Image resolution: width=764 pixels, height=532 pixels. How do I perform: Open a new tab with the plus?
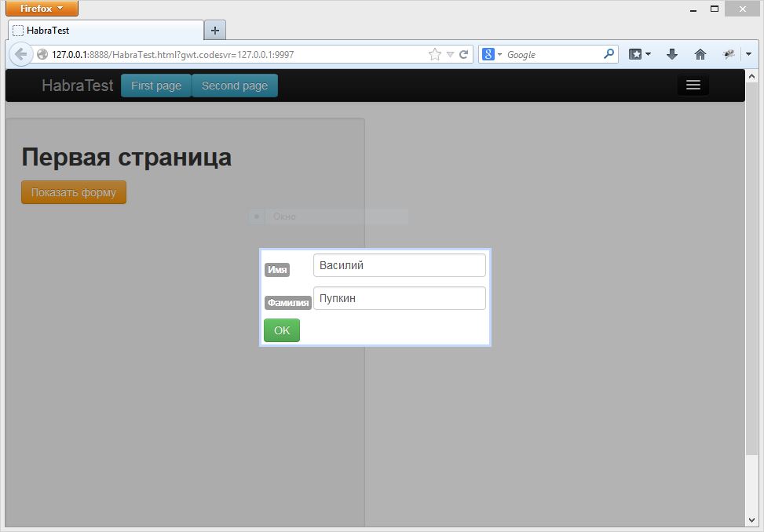[x=214, y=30]
